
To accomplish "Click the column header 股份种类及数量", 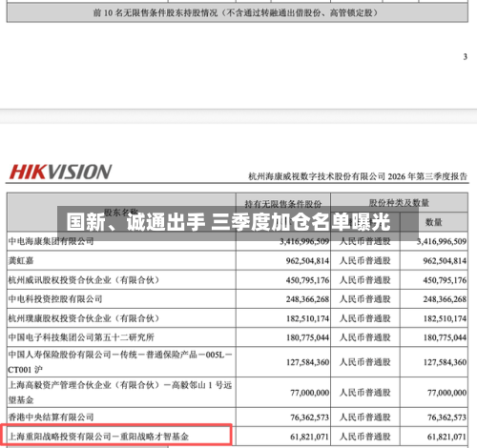I will (399, 203).
